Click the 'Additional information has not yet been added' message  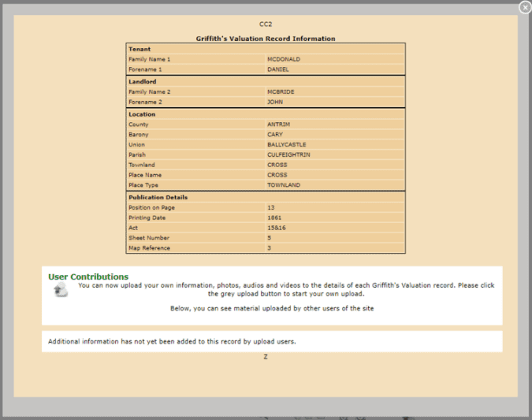coord(172,342)
